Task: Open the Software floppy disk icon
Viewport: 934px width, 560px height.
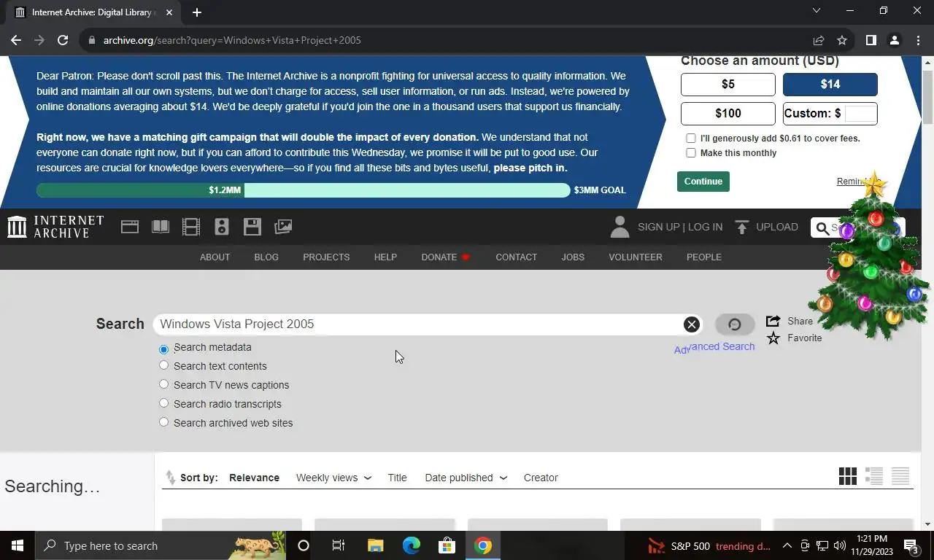Action: tap(252, 227)
